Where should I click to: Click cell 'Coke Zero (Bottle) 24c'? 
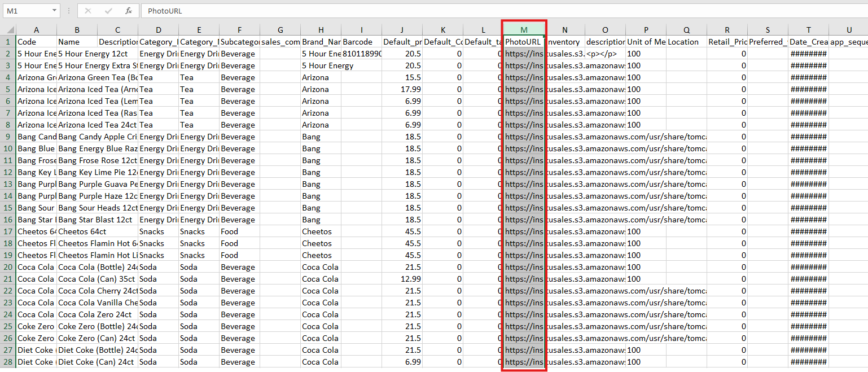(98, 326)
